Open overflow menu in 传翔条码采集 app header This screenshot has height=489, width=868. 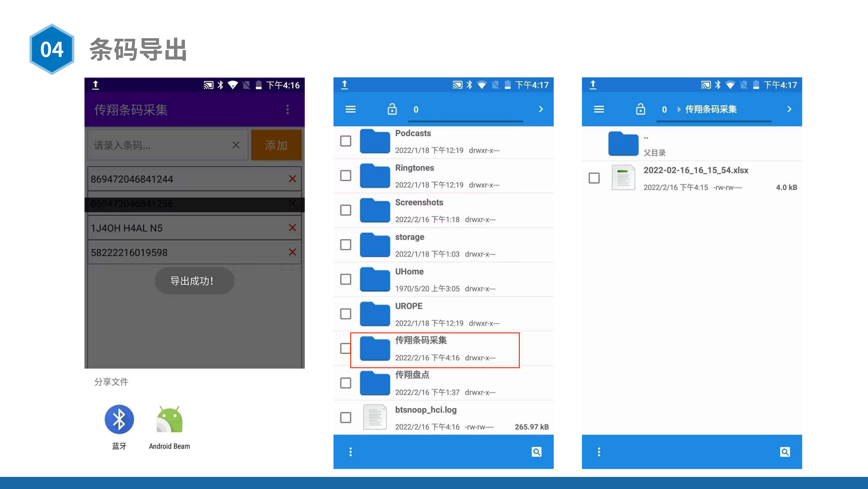pos(287,109)
